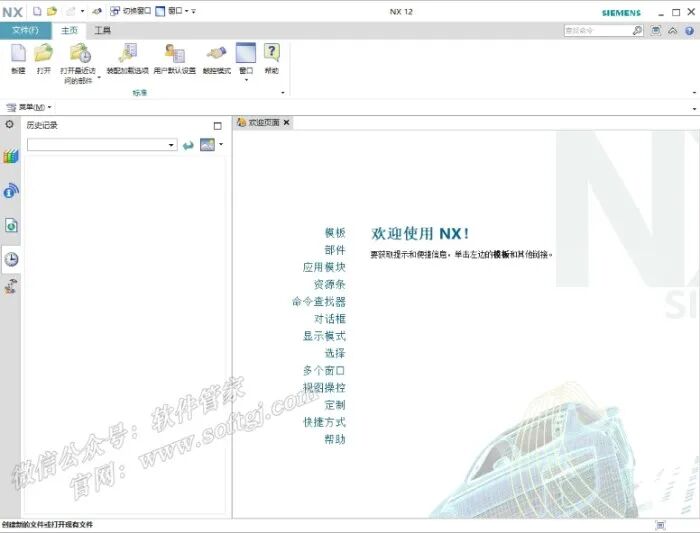This screenshot has width=700, height=533.
Task: Open the reuse library books icon in the sidebar
Action: click(11, 157)
